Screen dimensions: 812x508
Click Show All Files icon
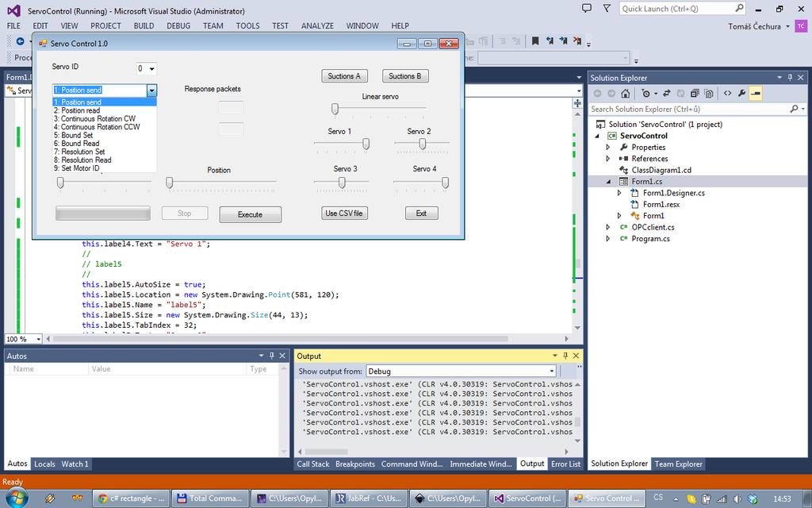coord(708,94)
